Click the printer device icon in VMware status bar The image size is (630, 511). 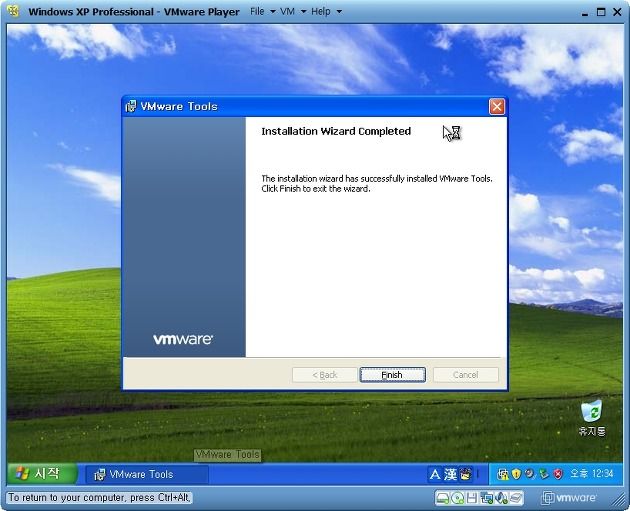pos(516,498)
